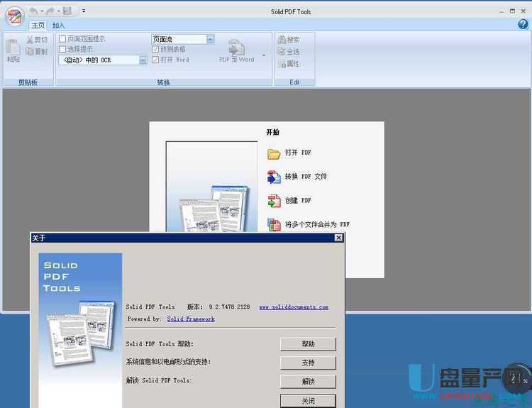Image resolution: width=532 pixels, height=408 pixels.
Task: Maximize the Solid PDF Tools window
Action: (512, 11)
